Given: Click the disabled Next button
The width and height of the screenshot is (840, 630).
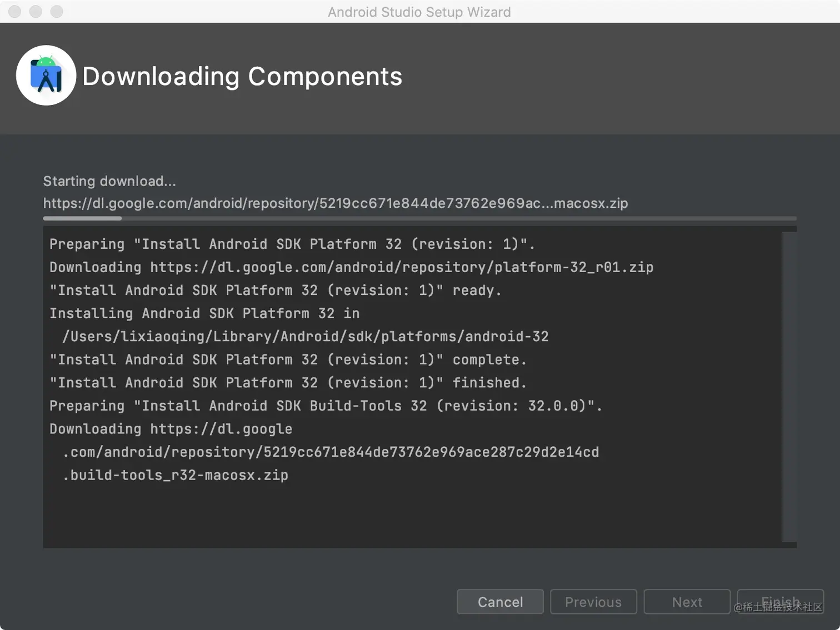Looking at the screenshot, I should click(x=687, y=602).
